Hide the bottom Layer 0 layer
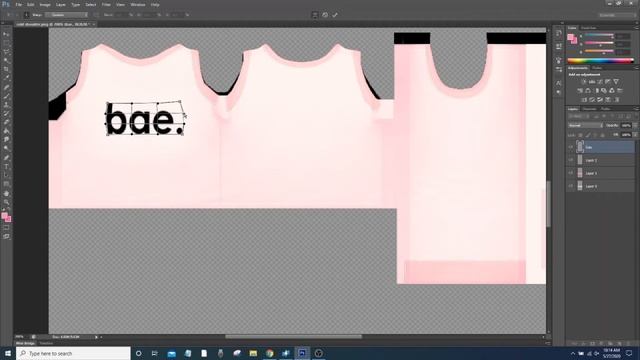640x360 pixels. tap(571, 186)
